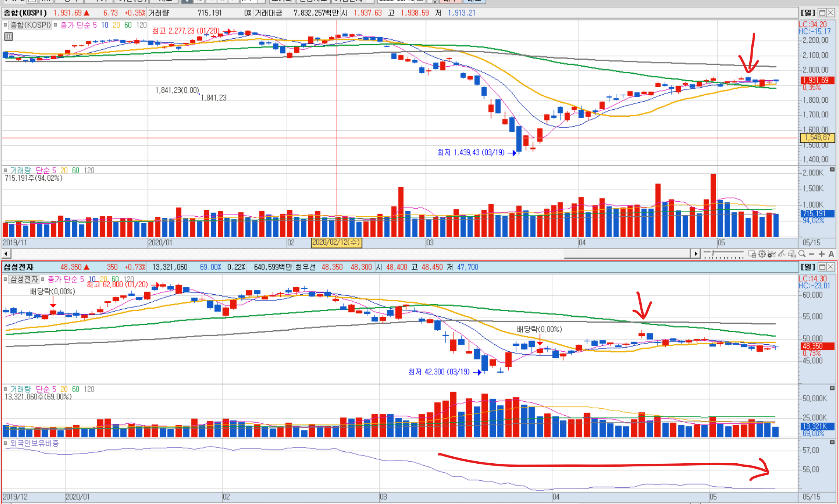Toggle KOSPI 거래량 indicator square marker
Viewport: 839px width, 504px height.
pos(5,170)
